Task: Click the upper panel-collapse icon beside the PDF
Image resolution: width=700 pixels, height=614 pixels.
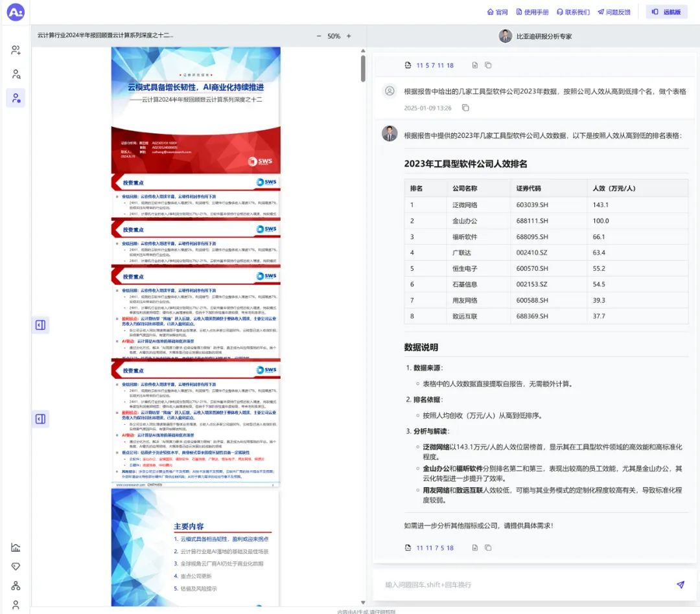Action: [x=40, y=325]
